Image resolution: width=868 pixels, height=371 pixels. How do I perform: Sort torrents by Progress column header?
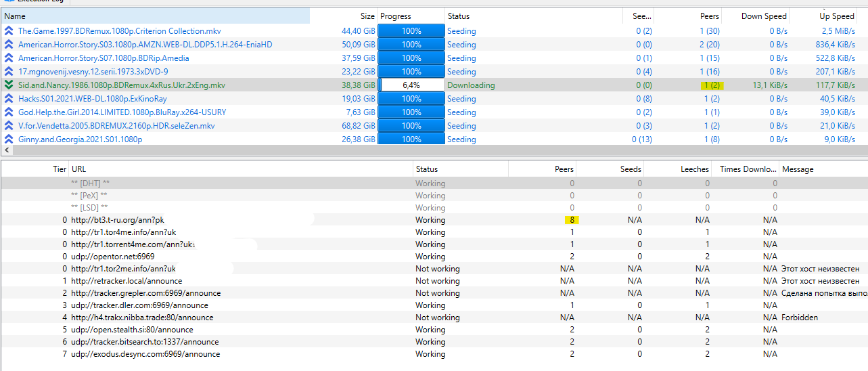tap(411, 16)
